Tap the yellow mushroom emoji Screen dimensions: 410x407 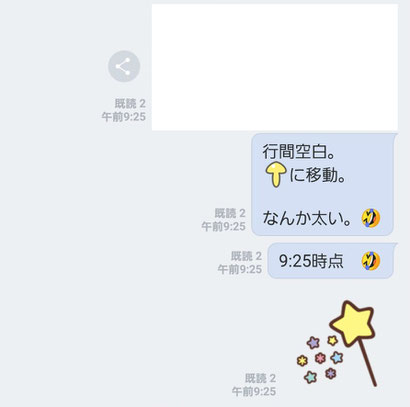[275, 174]
